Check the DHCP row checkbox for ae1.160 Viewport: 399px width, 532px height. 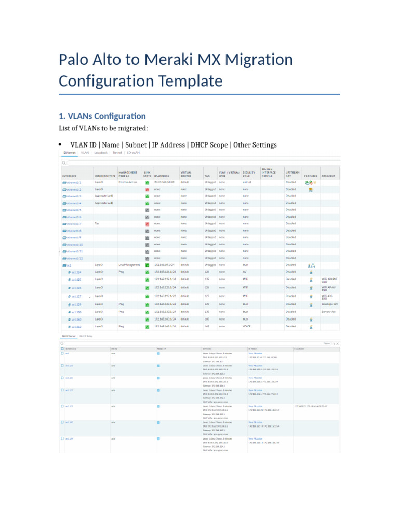[62, 422]
